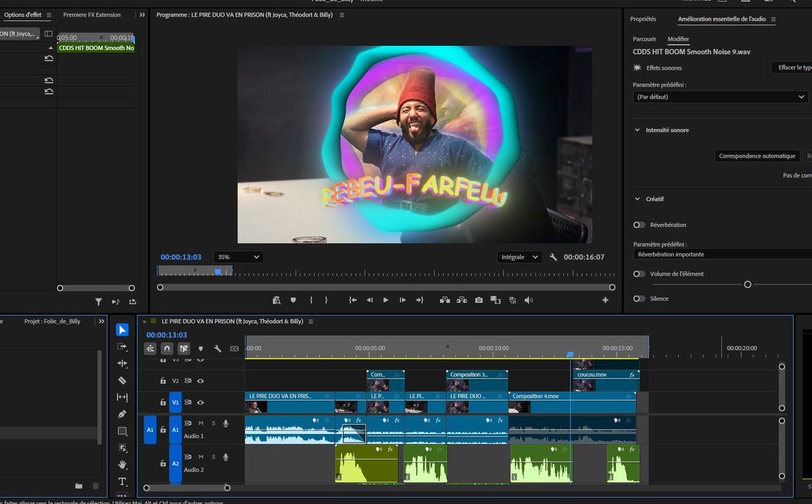The image size is (812, 504).
Task: Select the Type tool
Action: point(122,482)
